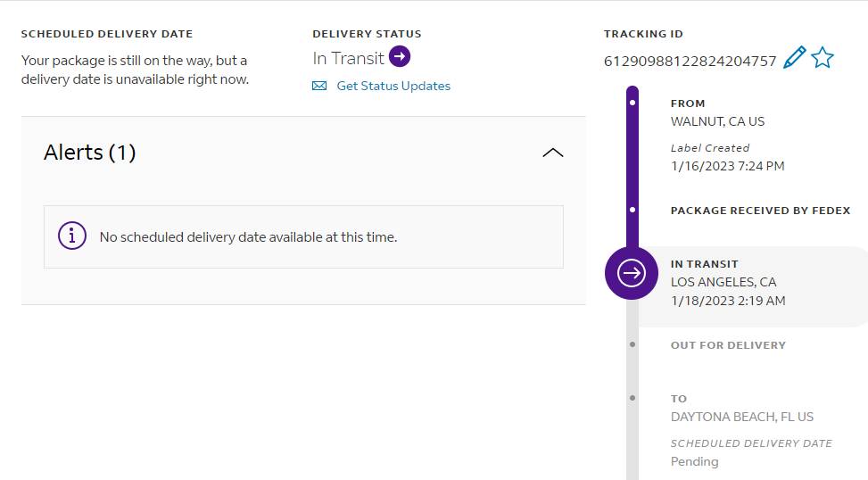This screenshot has width=868, height=480.
Task: Click the tracking ID number
Action: 690,61
